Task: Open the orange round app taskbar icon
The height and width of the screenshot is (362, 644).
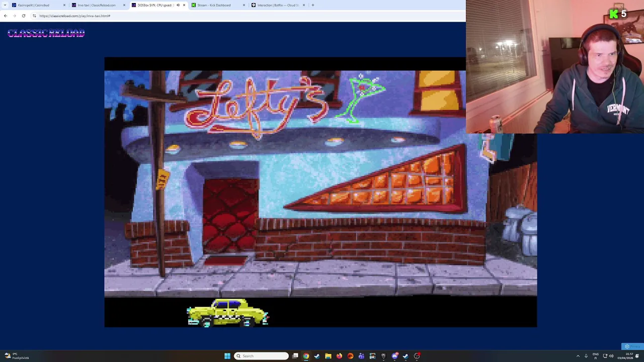Action: (x=350, y=356)
